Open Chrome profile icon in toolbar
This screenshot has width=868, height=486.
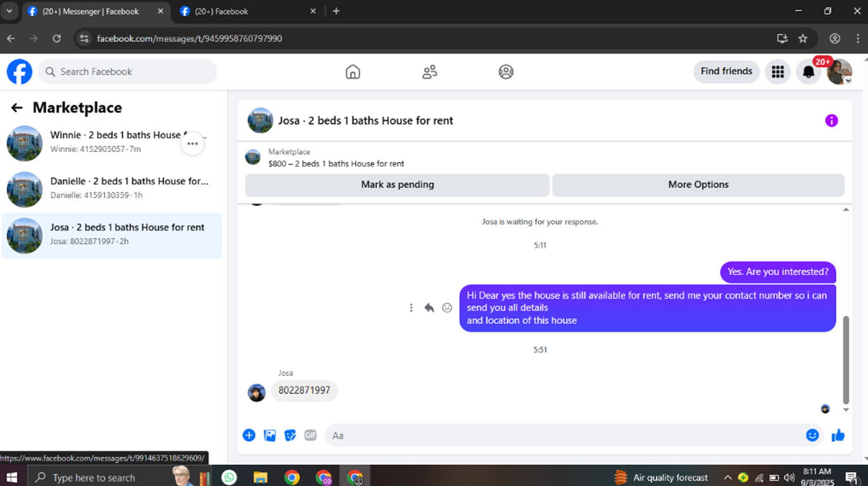[x=835, y=39]
